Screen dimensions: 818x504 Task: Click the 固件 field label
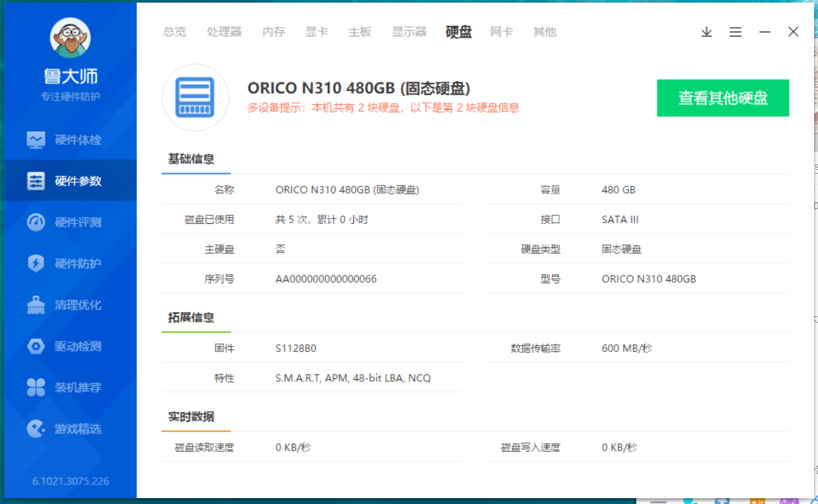tap(225, 348)
